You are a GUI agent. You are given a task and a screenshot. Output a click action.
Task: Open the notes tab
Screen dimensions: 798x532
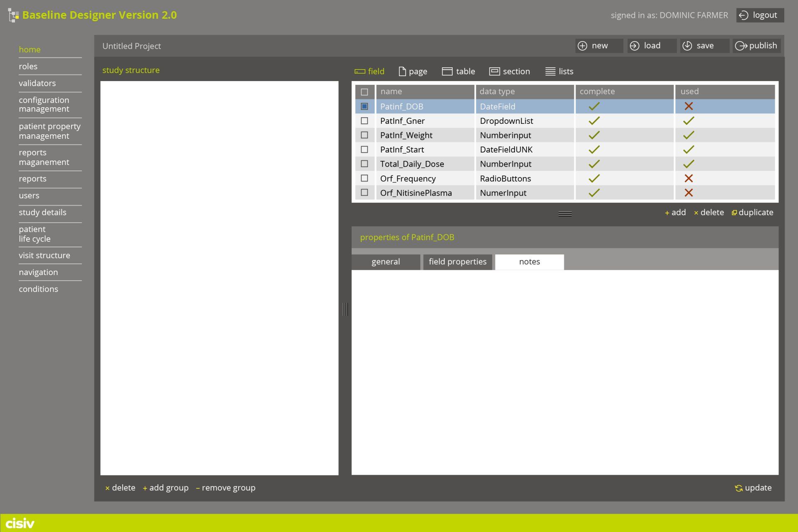530,262
